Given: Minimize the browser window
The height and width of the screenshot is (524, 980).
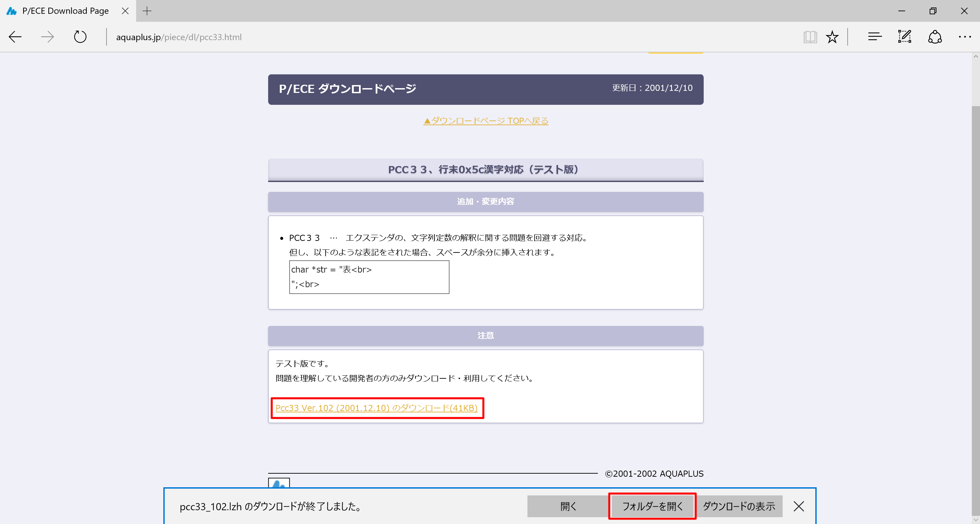Looking at the screenshot, I should pos(901,11).
